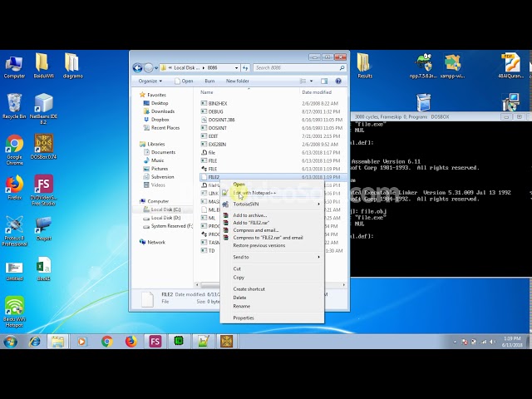Select Desktop under Favorites
Viewport: 532px width, 399px height.
click(x=160, y=103)
